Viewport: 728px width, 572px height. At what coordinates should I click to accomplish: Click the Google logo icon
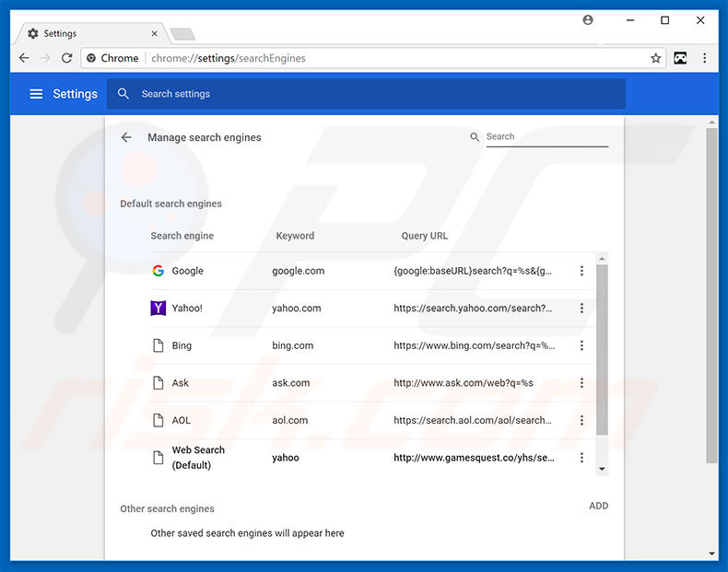(158, 271)
